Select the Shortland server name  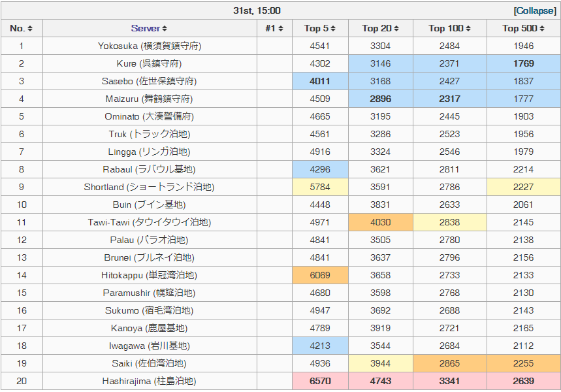149,186
